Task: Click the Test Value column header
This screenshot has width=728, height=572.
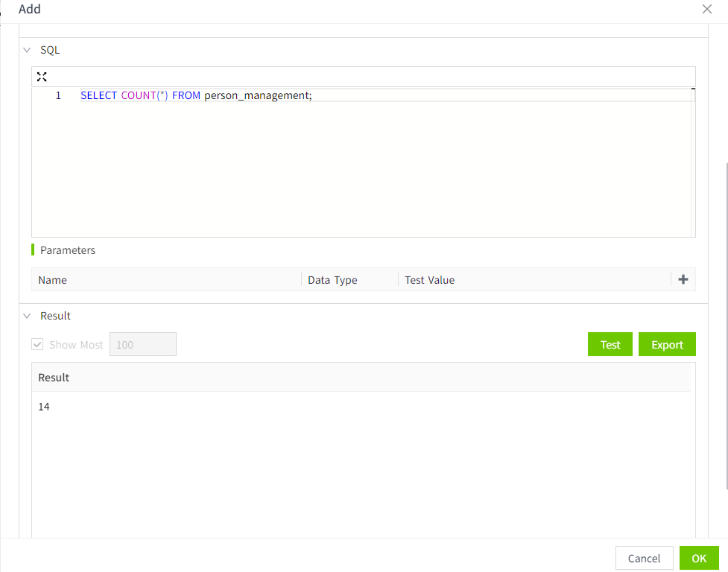Action: [x=429, y=280]
